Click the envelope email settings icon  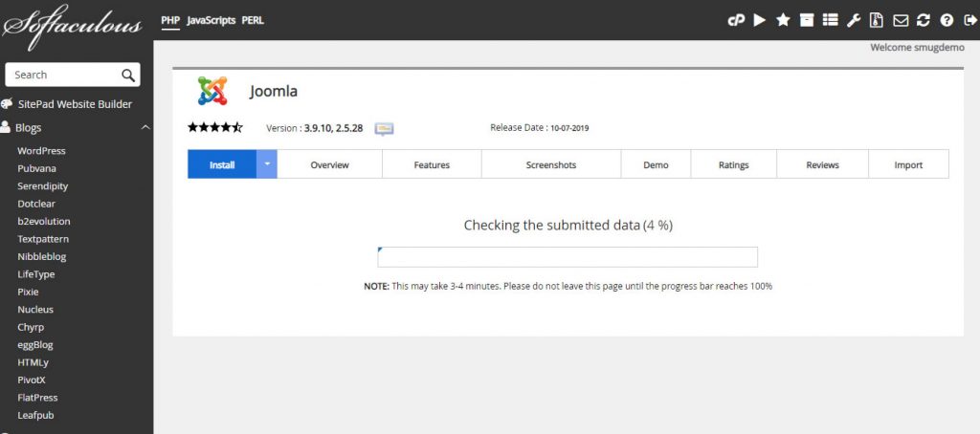[x=901, y=20]
